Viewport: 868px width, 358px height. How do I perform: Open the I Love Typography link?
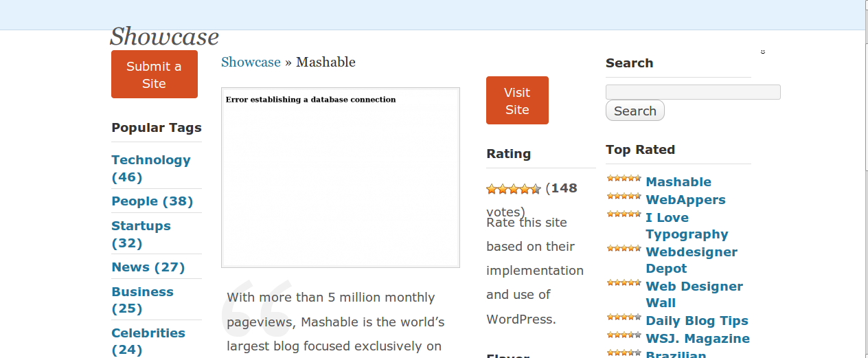point(687,226)
